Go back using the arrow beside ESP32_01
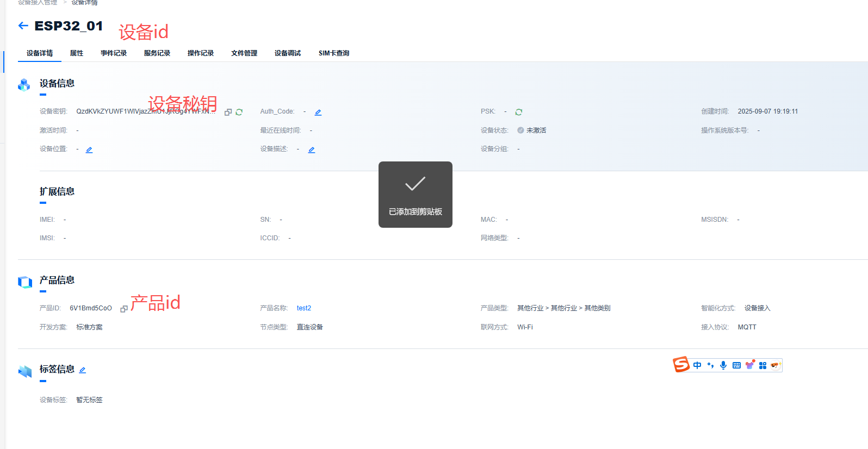Image resolution: width=868 pixels, height=449 pixels. point(23,26)
